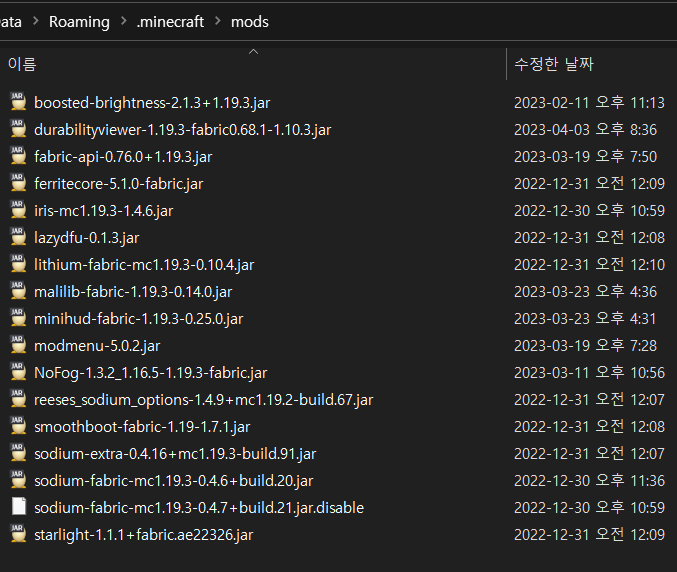Click date 2022-12-31 오전 12:10
677x572 pixels.
tap(589, 265)
